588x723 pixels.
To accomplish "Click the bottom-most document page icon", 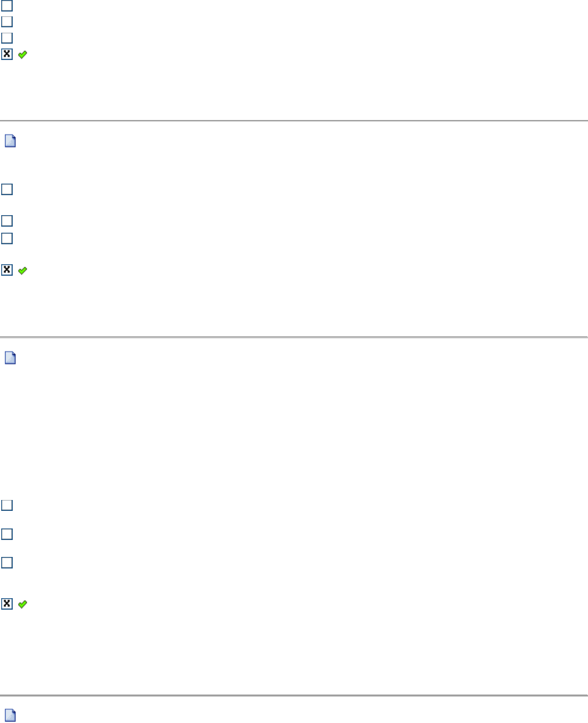I will pos(10,715).
